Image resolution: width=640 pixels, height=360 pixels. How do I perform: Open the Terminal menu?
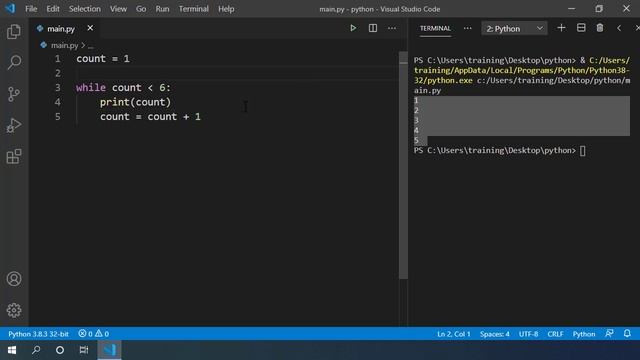193,9
